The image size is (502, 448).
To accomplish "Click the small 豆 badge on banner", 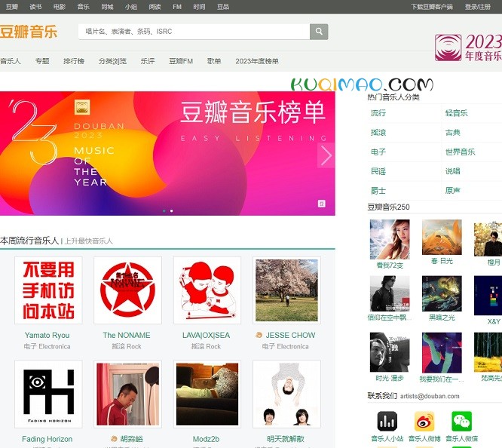I will point(321,204).
